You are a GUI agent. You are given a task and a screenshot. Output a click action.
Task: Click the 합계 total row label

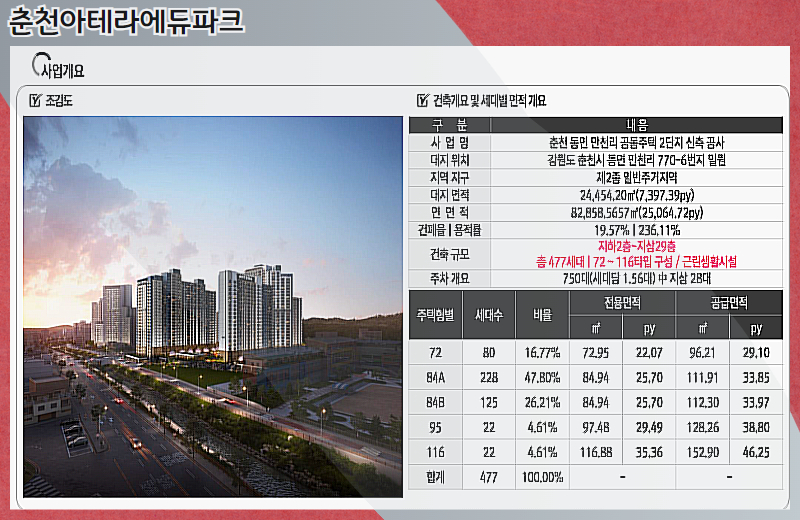[x=435, y=477]
